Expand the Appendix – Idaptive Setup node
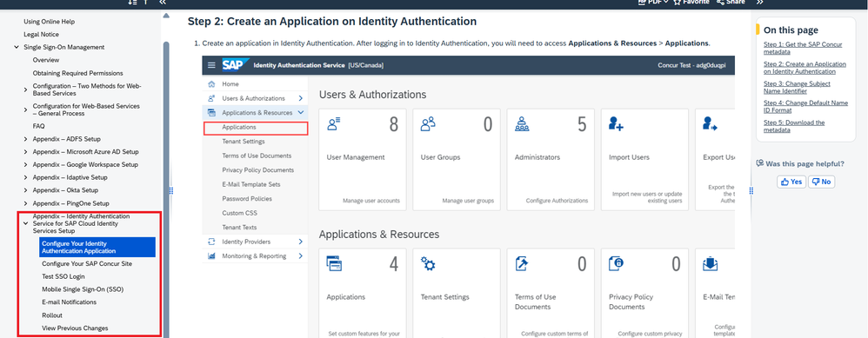Viewport: 868px width, 338px height. click(x=25, y=177)
